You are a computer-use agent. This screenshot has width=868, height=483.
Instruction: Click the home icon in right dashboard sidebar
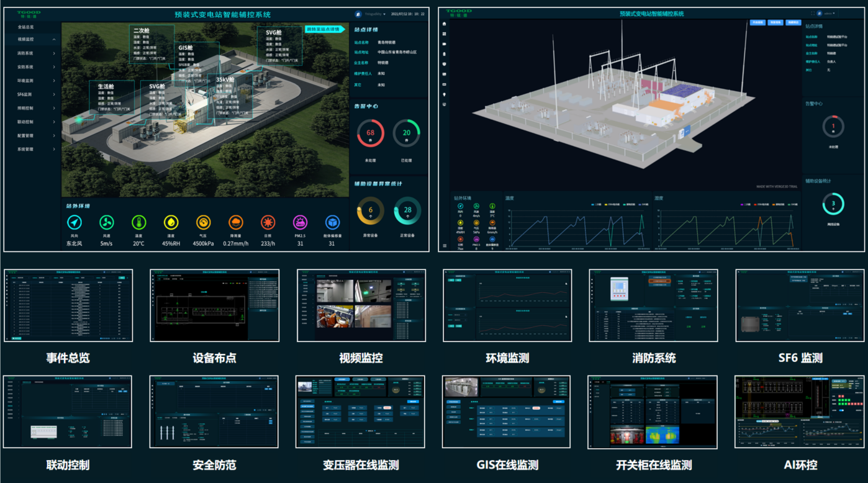coord(445,24)
